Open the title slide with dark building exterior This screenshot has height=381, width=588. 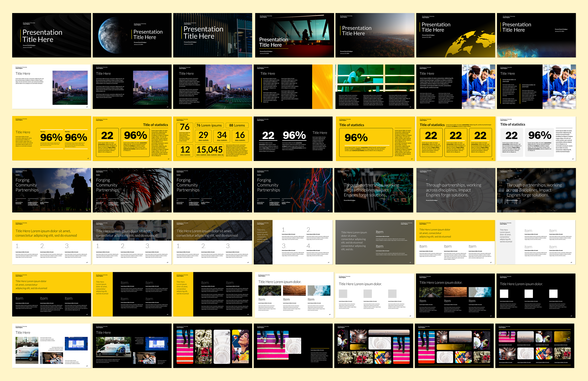[x=213, y=35]
